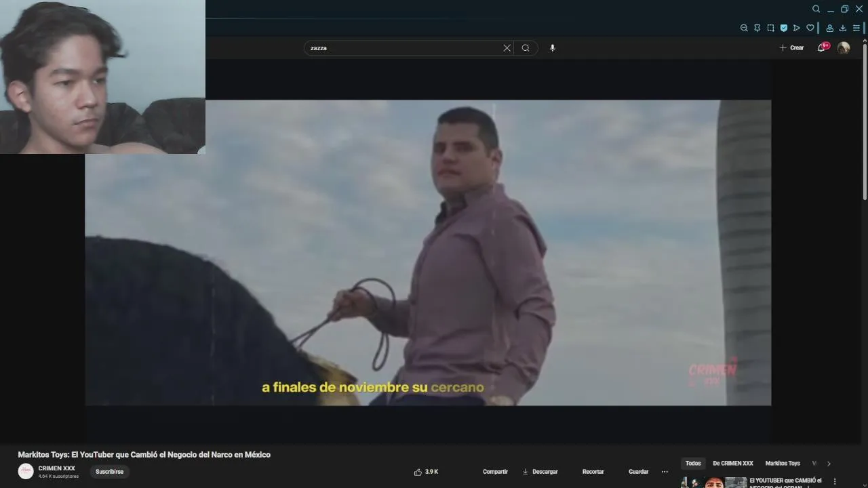Click the send/play arrow icon in toolbar
Screen dimensions: 868x488
click(x=797, y=28)
